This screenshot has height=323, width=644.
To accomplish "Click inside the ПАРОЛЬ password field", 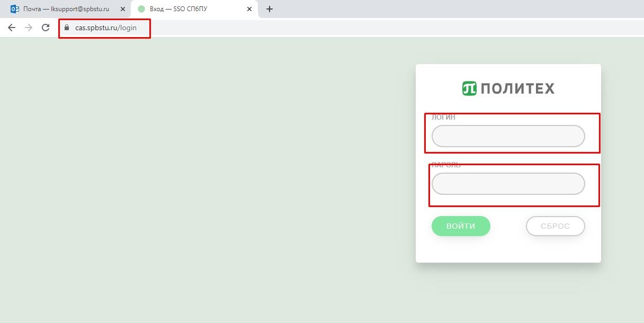I will 508,184.
